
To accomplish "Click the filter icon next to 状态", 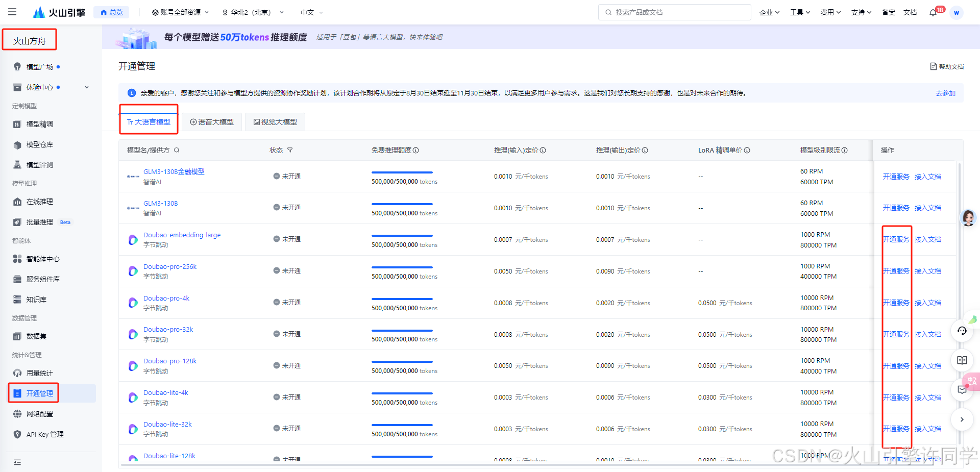I will pyautogui.click(x=290, y=150).
